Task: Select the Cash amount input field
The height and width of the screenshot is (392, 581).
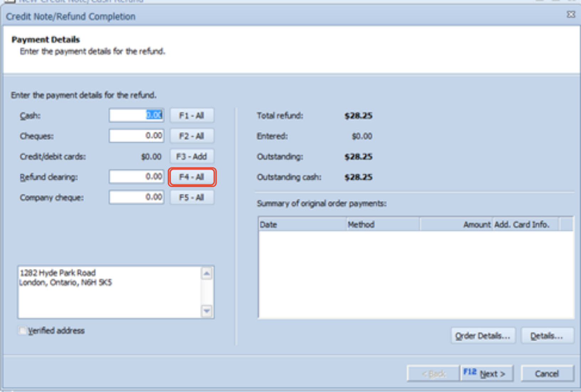Action: pyautogui.click(x=136, y=115)
